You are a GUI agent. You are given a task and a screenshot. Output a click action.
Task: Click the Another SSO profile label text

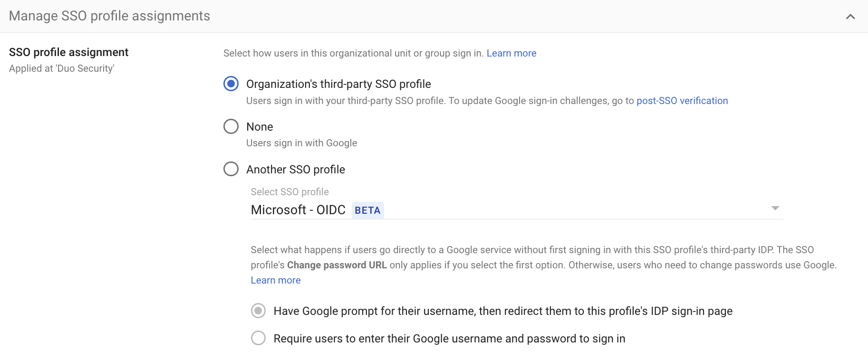click(295, 170)
